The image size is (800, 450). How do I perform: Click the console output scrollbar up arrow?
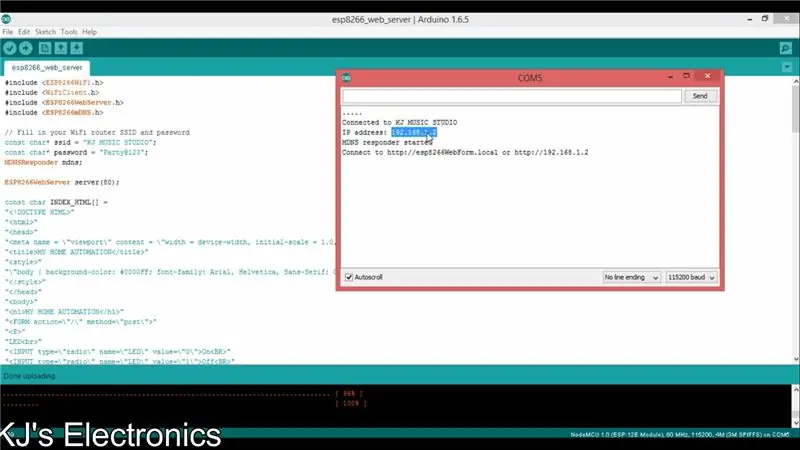(x=796, y=390)
